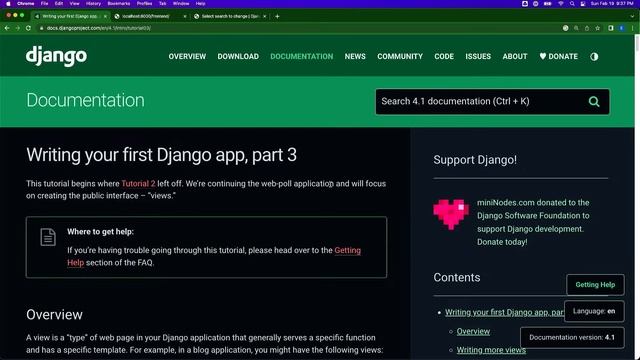Click the search magnifier icon in documentation search

(x=594, y=102)
